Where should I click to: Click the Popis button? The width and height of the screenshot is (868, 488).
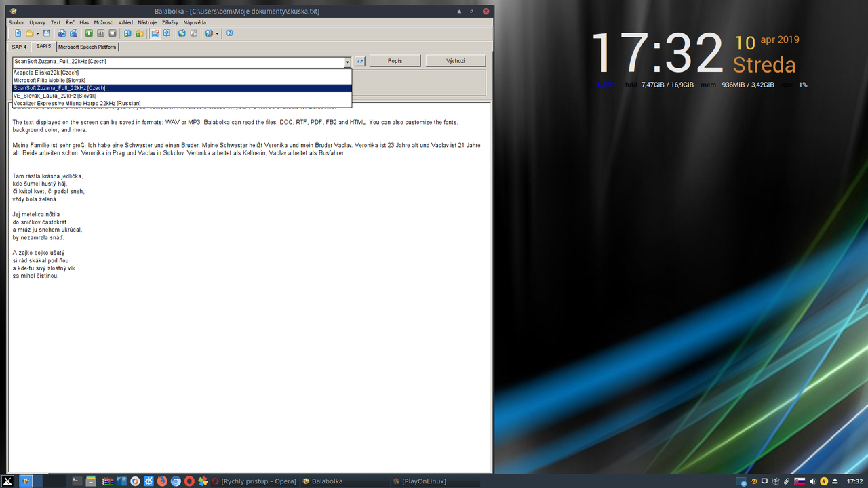tap(395, 61)
